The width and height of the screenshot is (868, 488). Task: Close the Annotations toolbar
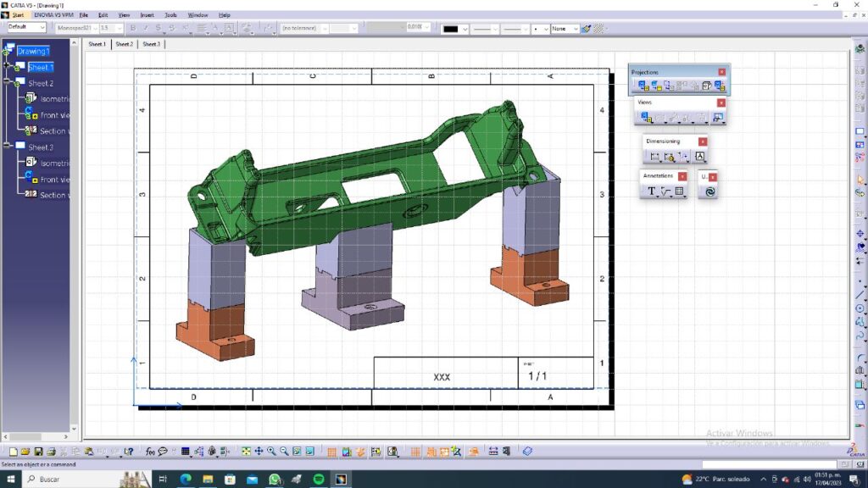682,176
